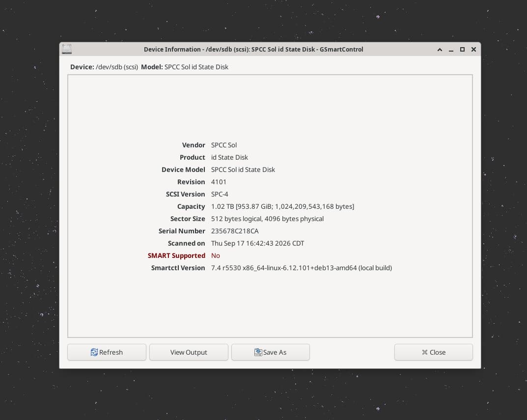Click the Vendor label

(x=194, y=145)
